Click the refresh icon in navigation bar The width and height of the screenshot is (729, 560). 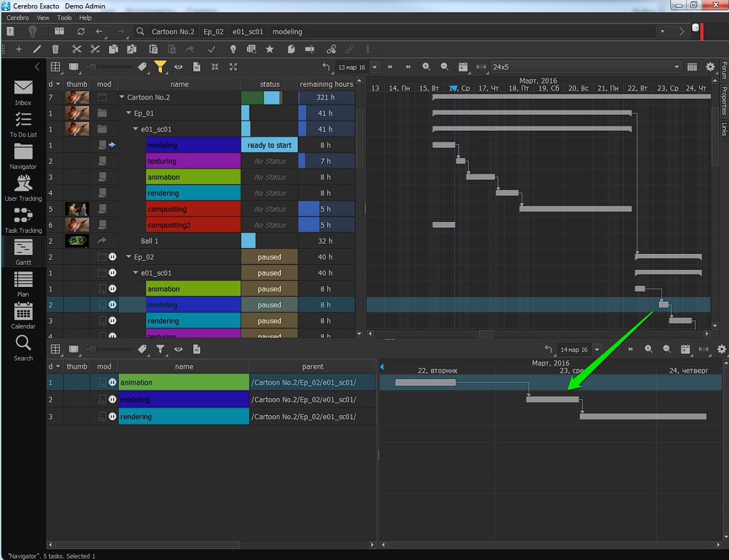[81, 31]
